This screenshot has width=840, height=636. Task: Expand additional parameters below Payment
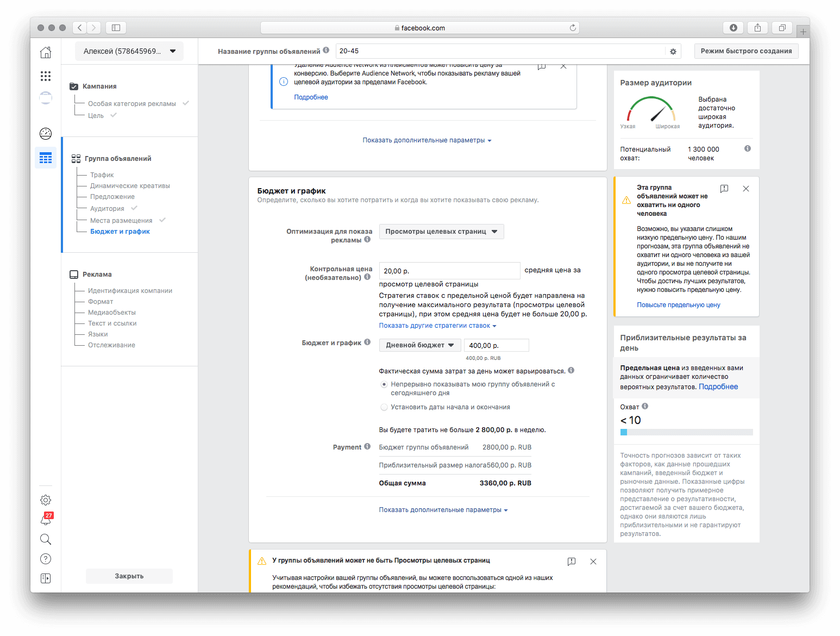tap(443, 510)
